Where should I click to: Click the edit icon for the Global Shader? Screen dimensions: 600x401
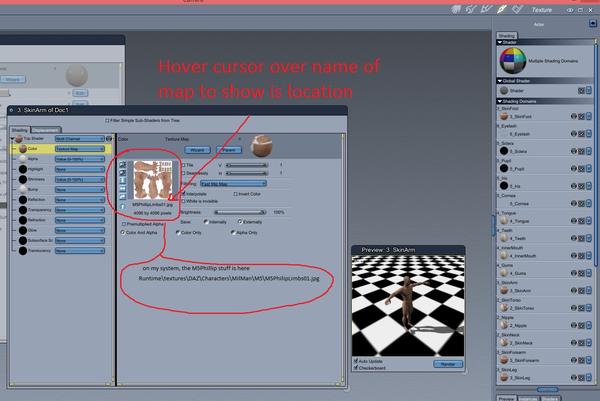(581, 91)
